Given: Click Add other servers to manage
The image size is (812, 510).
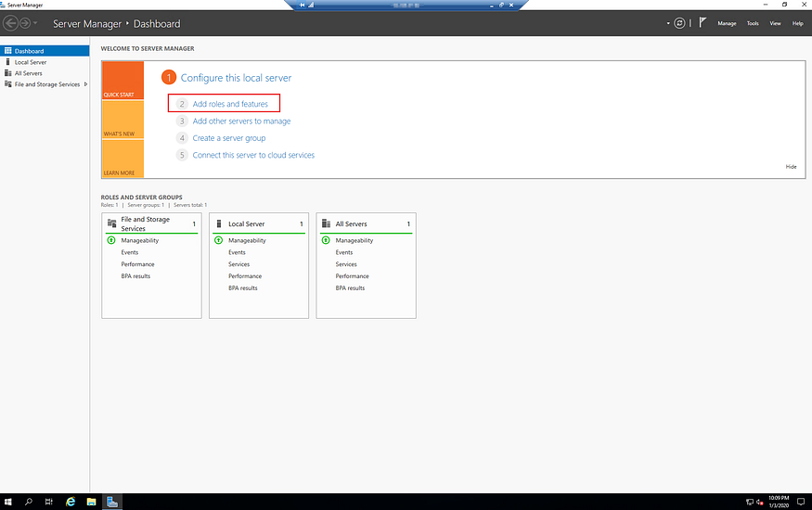Looking at the screenshot, I should click(241, 121).
